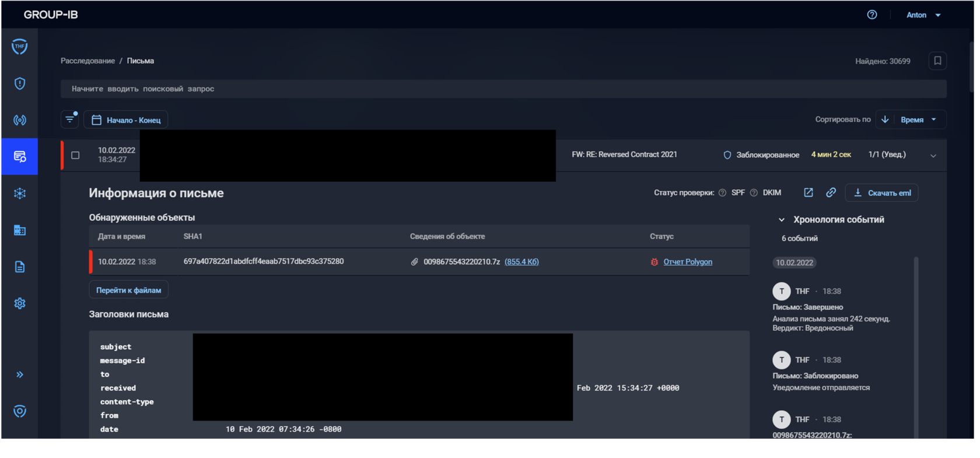Go to Расследование breadcrumb

[x=87, y=61]
